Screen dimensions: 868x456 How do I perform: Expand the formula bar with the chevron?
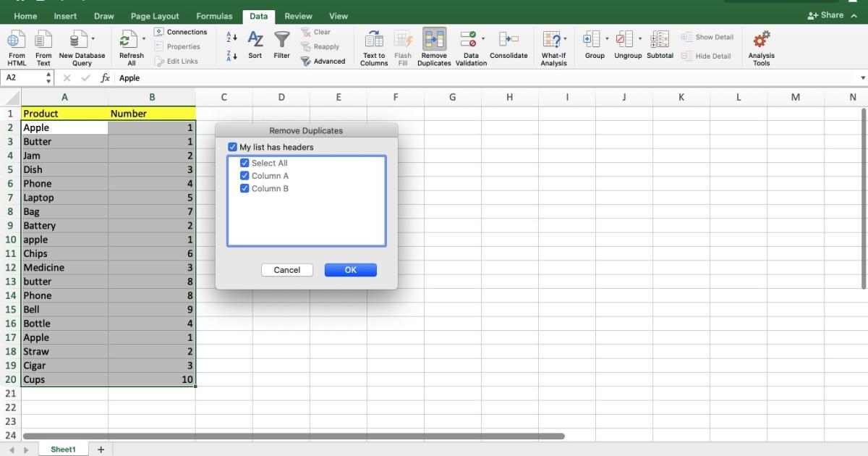[862, 78]
